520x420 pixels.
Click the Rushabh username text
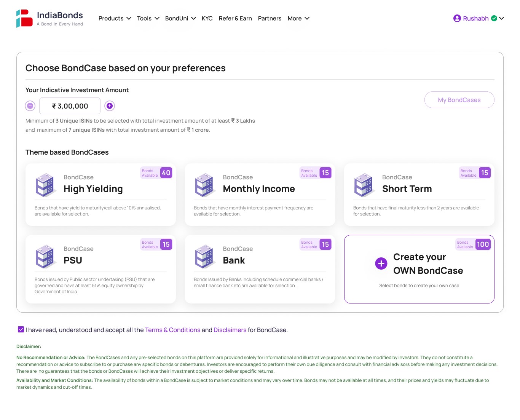pyautogui.click(x=475, y=18)
